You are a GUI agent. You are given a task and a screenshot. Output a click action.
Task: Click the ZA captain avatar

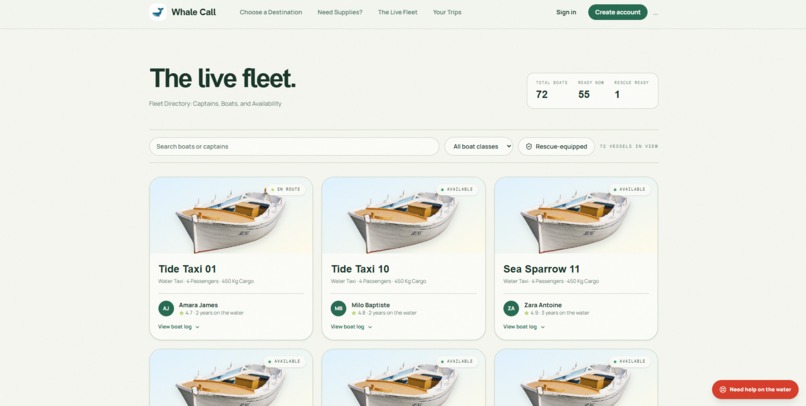click(511, 308)
